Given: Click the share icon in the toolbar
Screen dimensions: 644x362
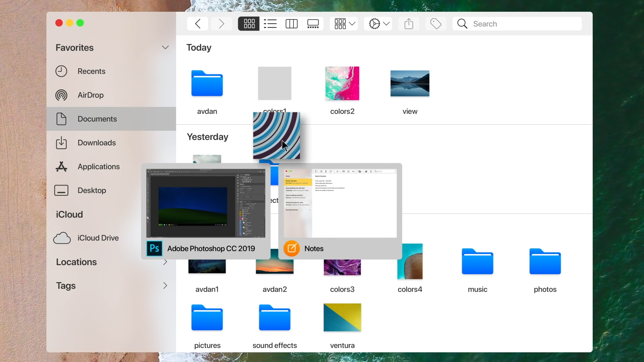Looking at the screenshot, I should [x=409, y=24].
